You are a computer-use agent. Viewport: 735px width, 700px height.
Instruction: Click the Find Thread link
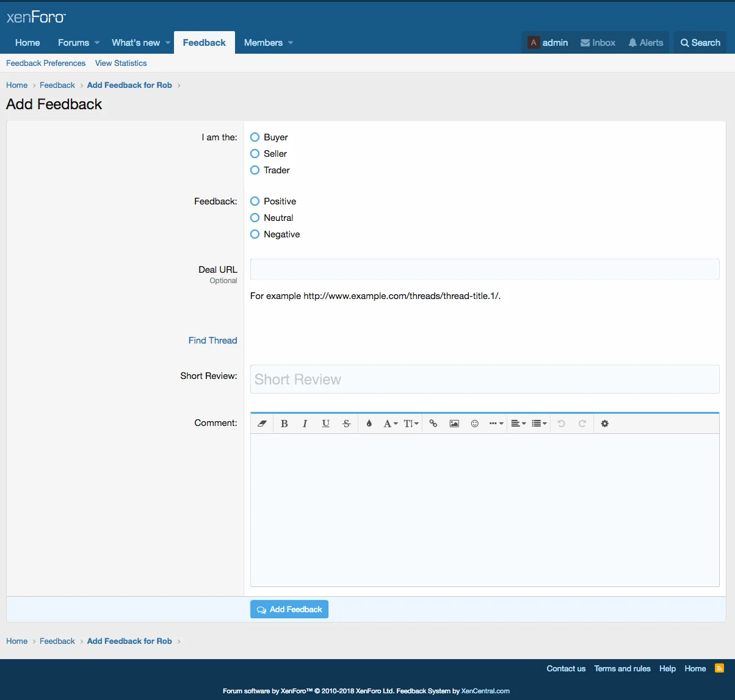click(x=212, y=341)
